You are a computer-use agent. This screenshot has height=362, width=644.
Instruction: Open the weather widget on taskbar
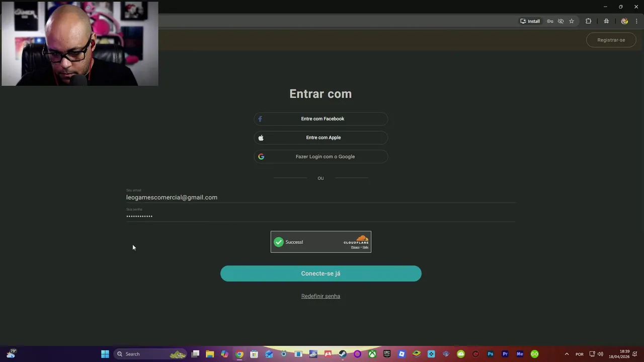point(11,354)
